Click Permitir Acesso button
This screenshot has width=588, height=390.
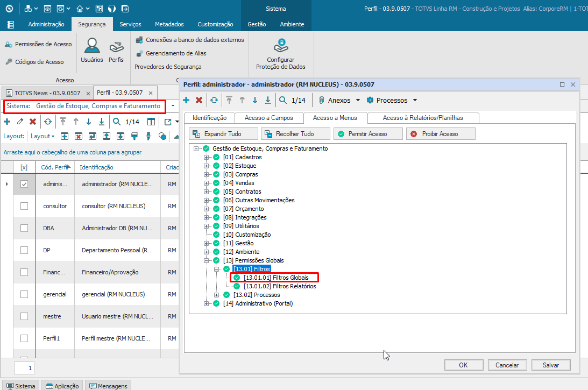click(369, 134)
